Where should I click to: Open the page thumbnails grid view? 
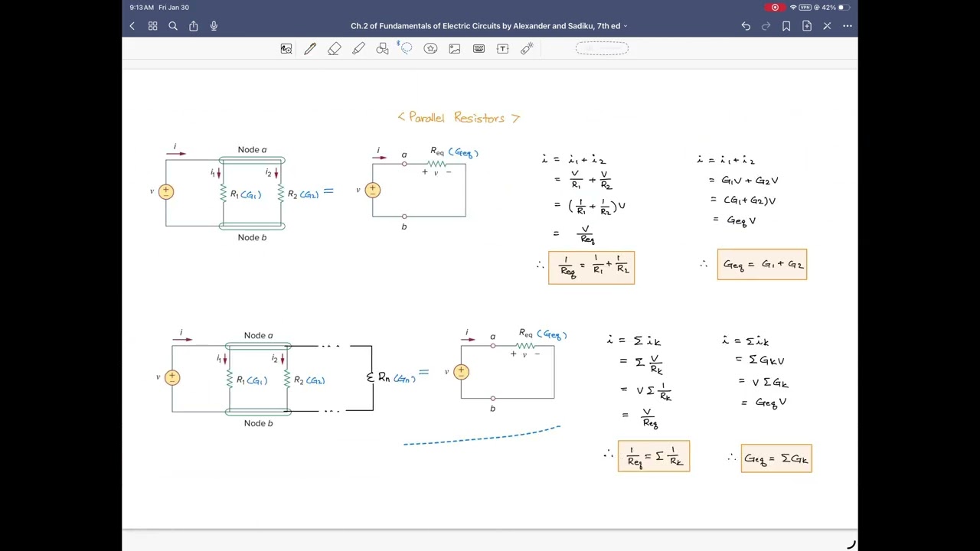coord(152,26)
